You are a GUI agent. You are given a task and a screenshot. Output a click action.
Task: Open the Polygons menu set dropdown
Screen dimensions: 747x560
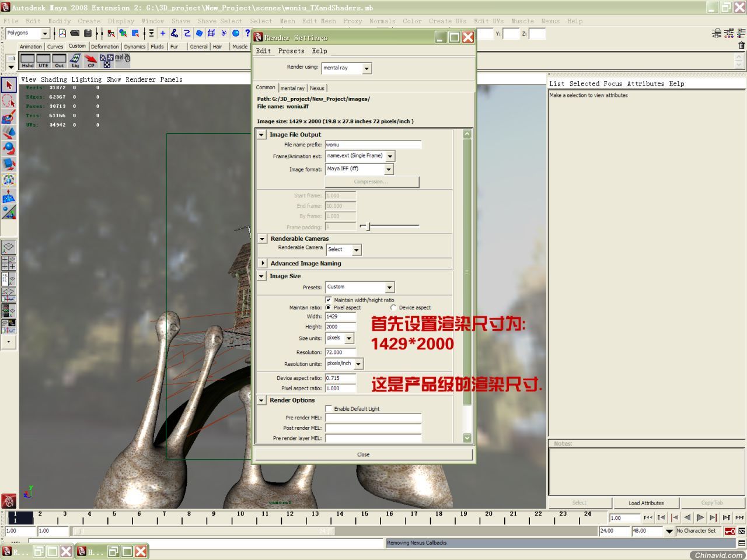point(45,33)
